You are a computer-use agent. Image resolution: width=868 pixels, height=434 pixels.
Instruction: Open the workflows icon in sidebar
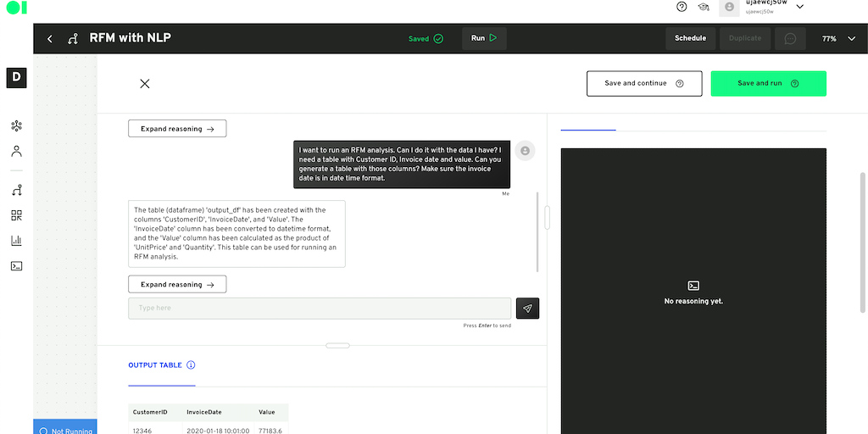click(17, 191)
